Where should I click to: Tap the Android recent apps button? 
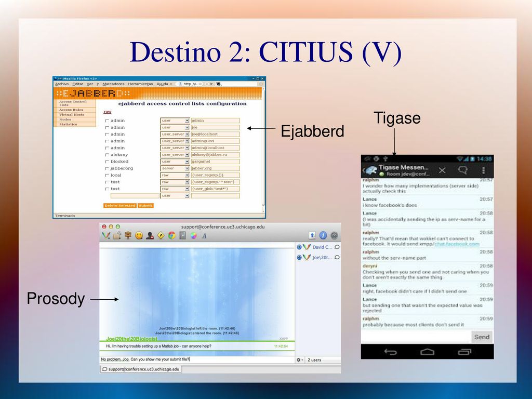pos(464,352)
